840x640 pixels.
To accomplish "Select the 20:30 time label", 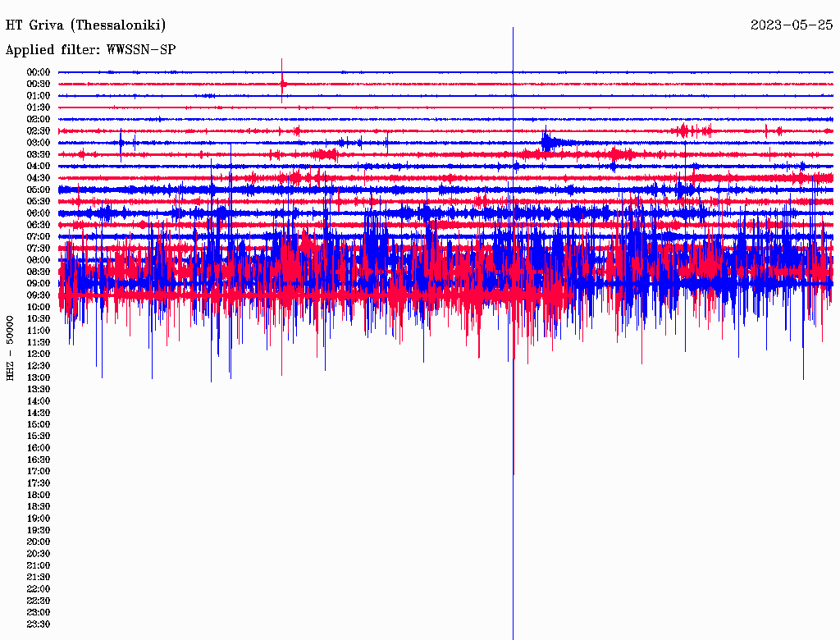I will click(x=39, y=554).
